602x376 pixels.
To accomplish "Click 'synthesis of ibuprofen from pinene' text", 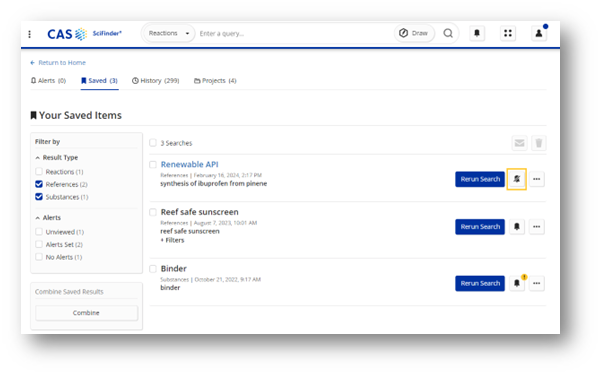I will coord(213,184).
